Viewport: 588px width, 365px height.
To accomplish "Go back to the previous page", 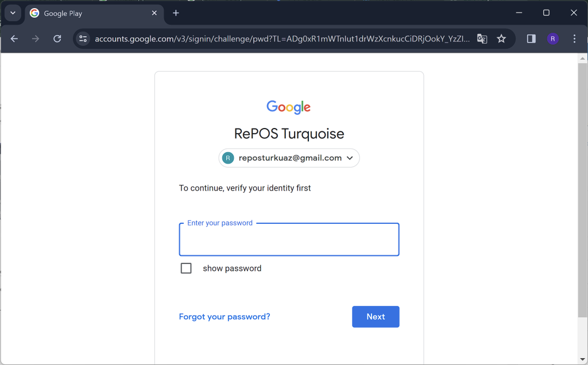I will (x=14, y=38).
